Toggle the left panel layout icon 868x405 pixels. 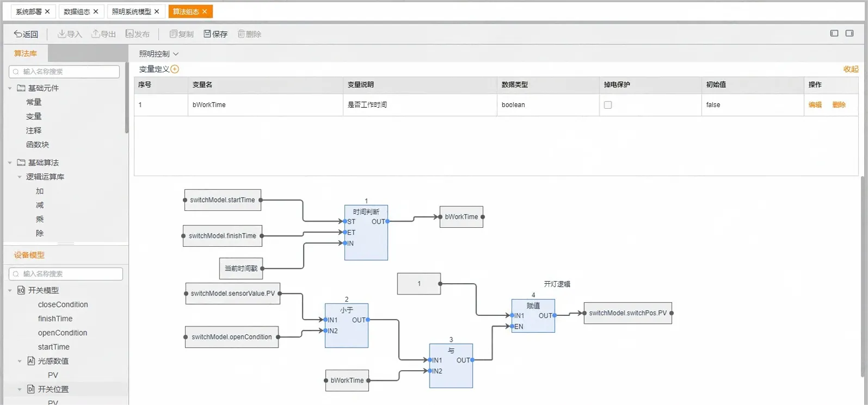(x=834, y=34)
